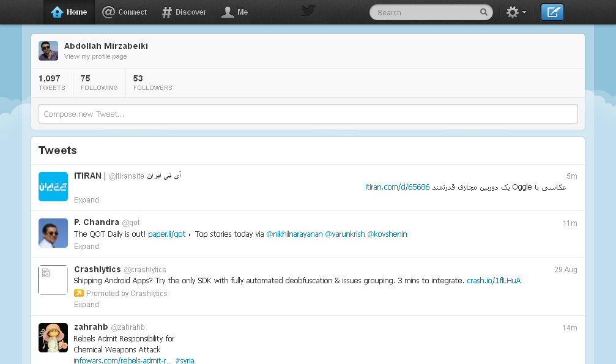Click the Connect @ icon

108,12
